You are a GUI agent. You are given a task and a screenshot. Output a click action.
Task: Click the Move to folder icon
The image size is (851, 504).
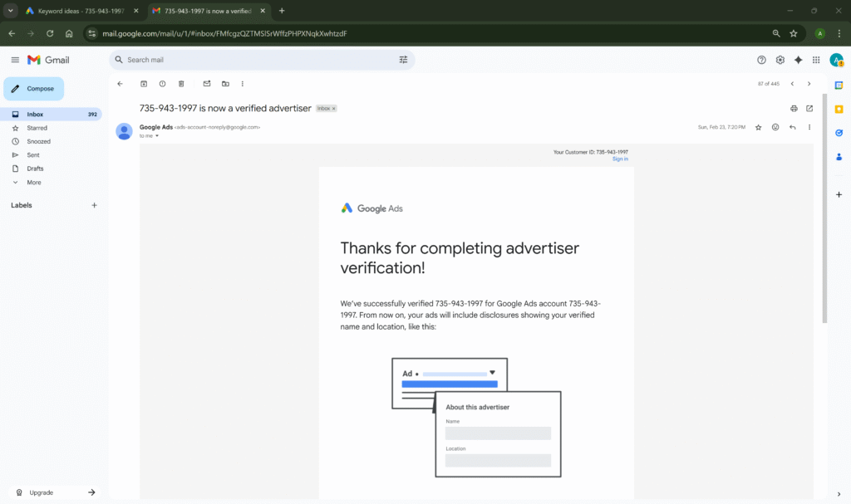225,84
